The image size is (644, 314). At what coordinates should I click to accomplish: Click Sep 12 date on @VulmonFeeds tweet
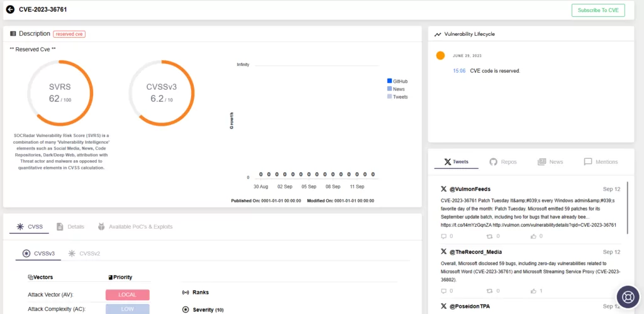click(611, 189)
